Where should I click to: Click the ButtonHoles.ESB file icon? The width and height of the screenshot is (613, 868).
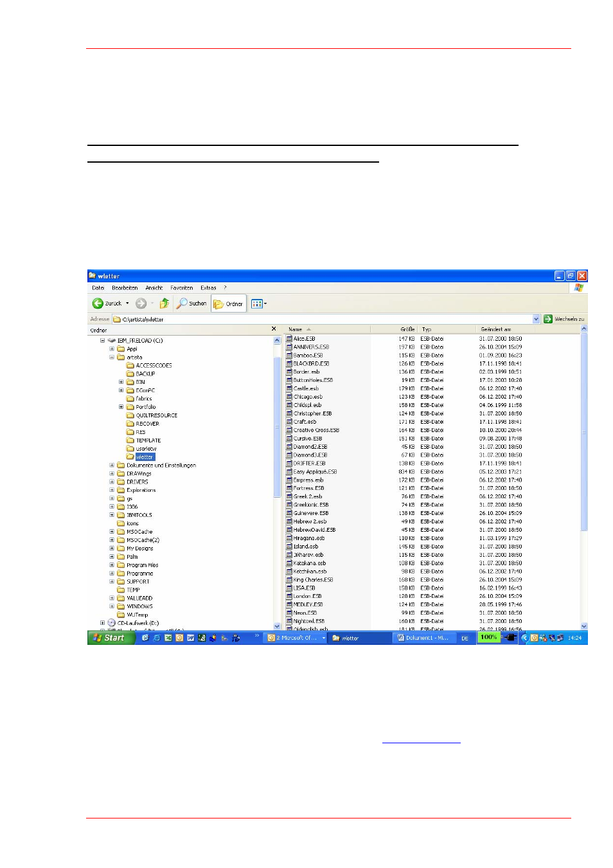coord(289,380)
